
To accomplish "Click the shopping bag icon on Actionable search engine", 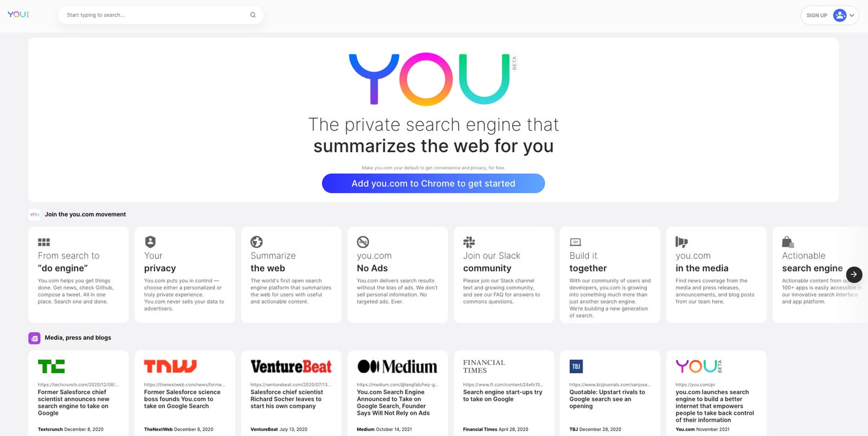I will [788, 242].
